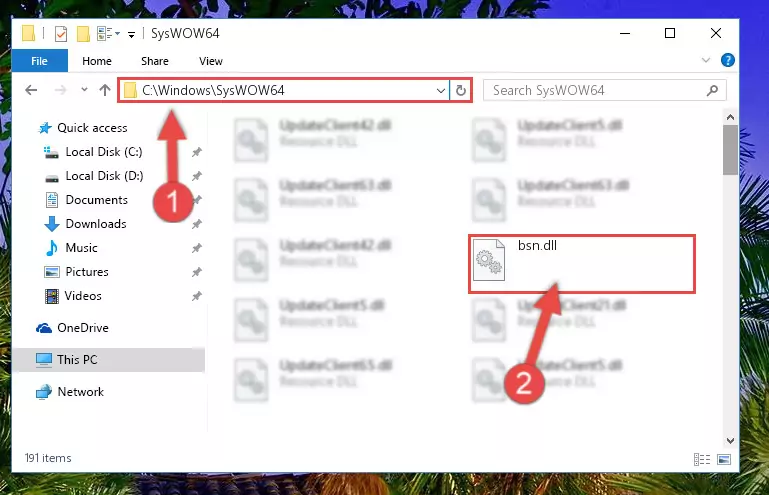This screenshot has width=769, height=495.
Task: Click the This PC monitor icon
Action: tap(44, 360)
